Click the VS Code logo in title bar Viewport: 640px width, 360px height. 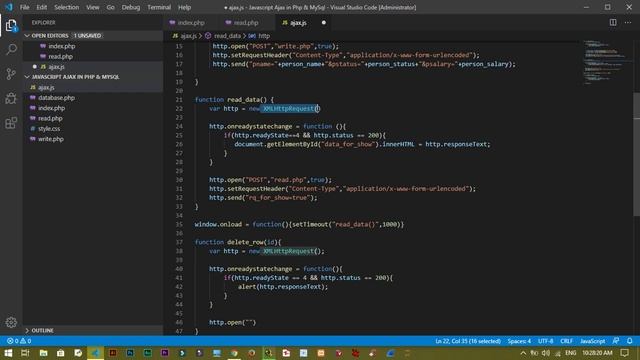click(9, 7)
